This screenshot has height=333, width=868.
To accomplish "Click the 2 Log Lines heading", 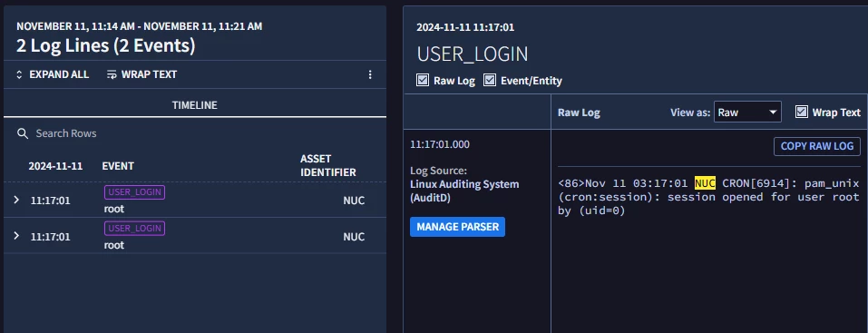I will click(x=106, y=45).
